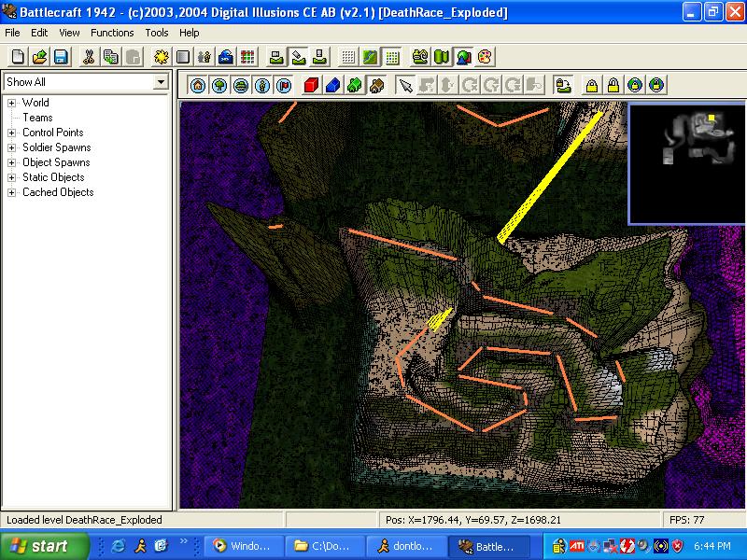Click the green terrain texture toolbar icon
The image size is (747, 560).
pyautogui.click(x=370, y=57)
